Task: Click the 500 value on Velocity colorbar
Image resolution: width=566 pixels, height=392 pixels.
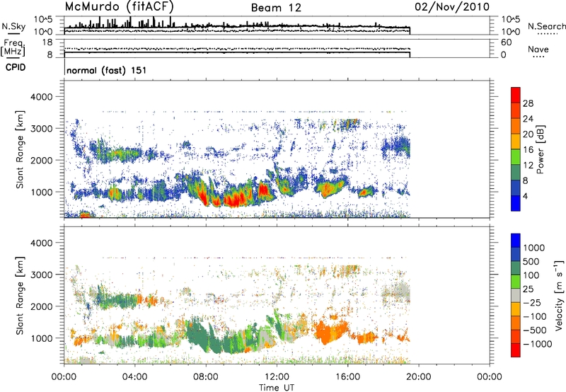Action: click(533, 261)
